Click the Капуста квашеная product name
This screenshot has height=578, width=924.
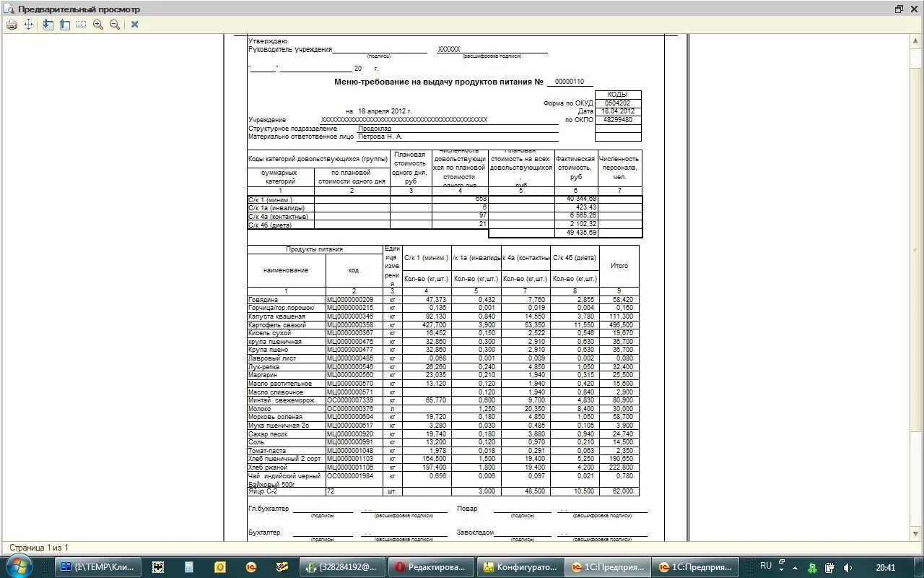pos(277,316)
